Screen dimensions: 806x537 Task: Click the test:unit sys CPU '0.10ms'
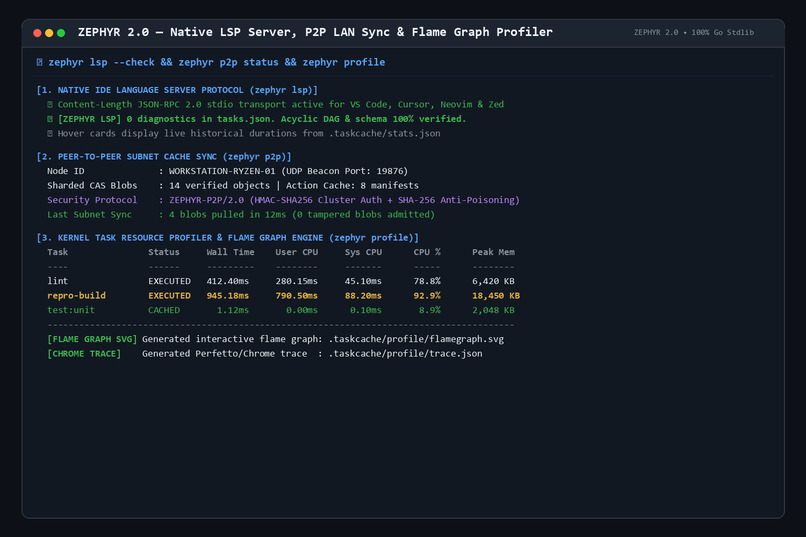366,310
